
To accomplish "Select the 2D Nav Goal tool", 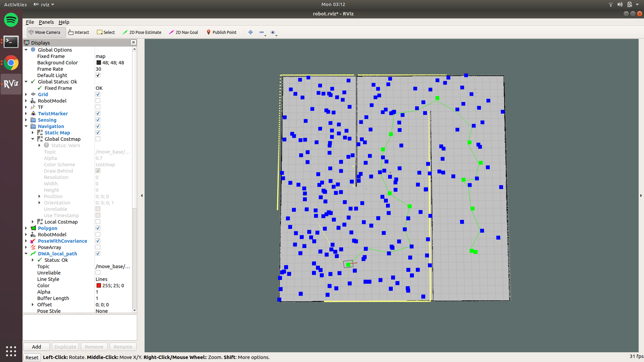I will (183, 32).
